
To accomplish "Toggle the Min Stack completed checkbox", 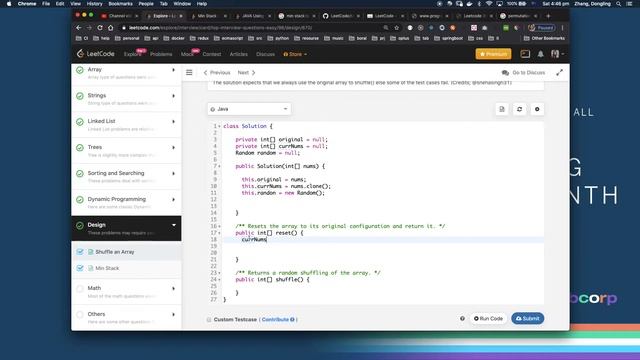I will (x=80, y=268).
